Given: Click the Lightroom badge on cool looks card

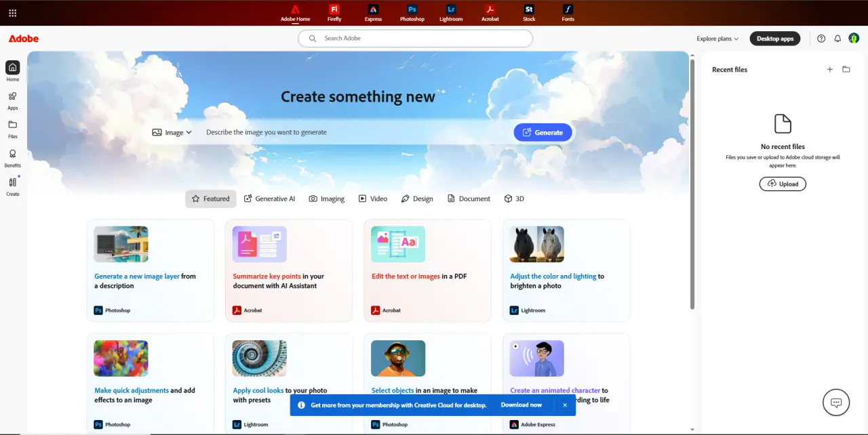Looking at the screenshot, I should (x=250, y=424).
